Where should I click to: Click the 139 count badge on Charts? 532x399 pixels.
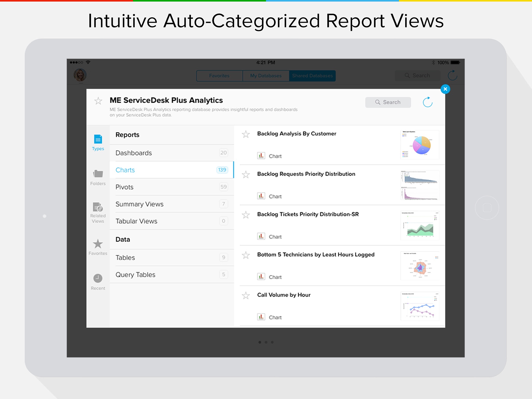222,170
